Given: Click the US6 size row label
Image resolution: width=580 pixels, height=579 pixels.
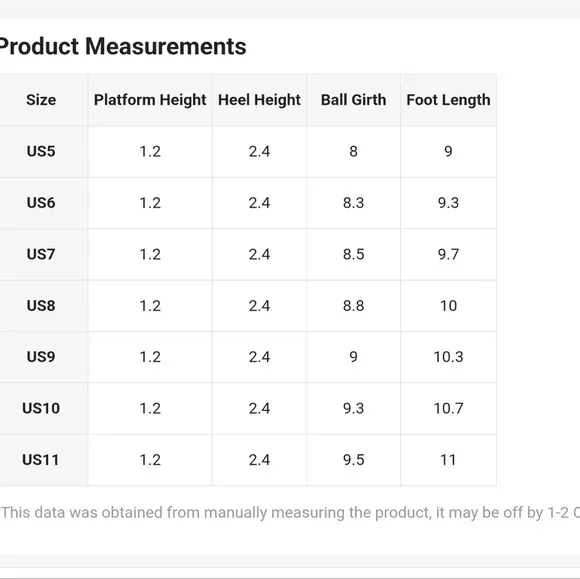Looking at the screenshot, I should point(41,203).
